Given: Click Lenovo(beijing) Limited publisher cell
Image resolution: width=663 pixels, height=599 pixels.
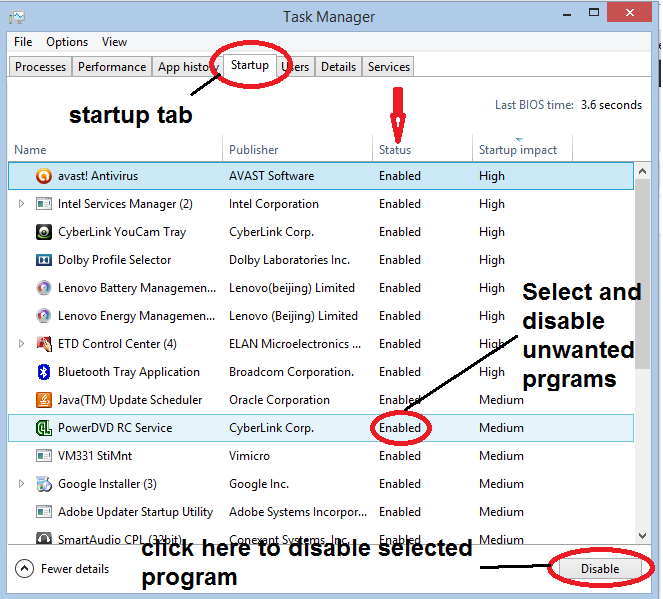Looking at the screenshot, I should click(292, 288).
